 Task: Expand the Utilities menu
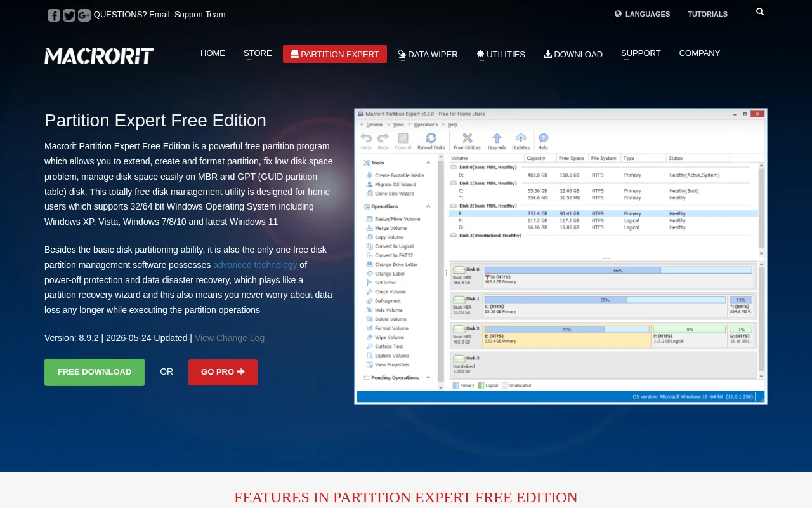501,54
